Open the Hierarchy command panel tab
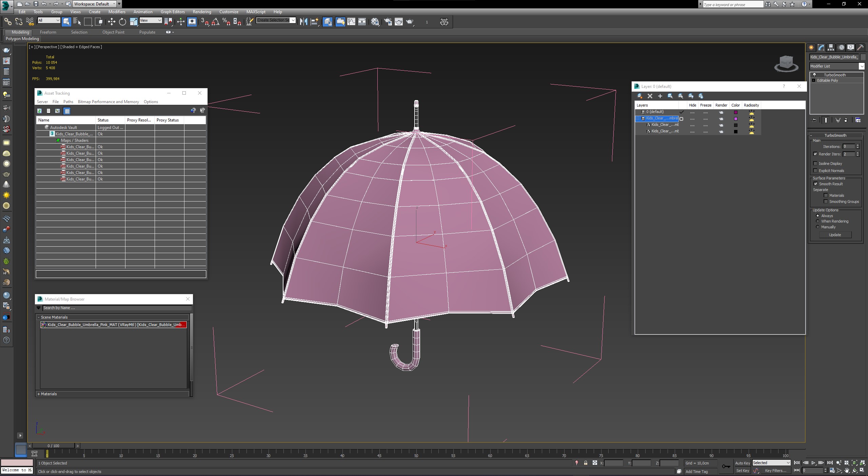 tap(831, 47)
